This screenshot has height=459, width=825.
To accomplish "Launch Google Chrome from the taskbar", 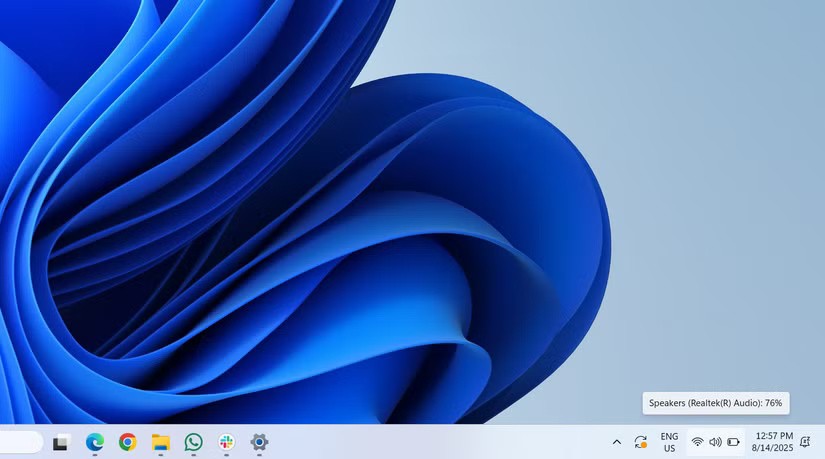I will pos(127,442).
